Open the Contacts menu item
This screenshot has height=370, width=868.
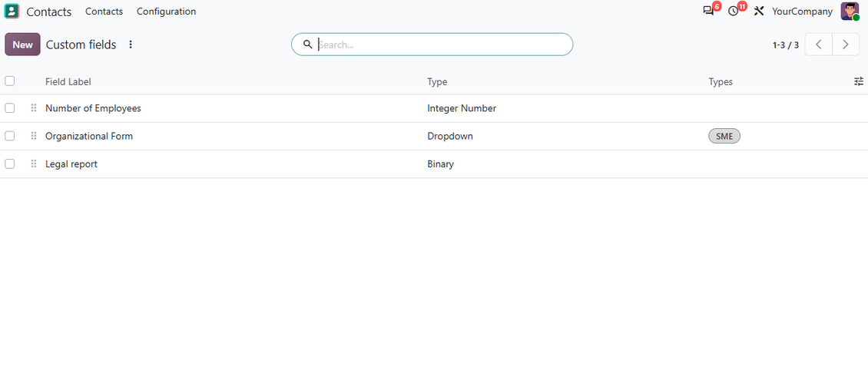104,11
